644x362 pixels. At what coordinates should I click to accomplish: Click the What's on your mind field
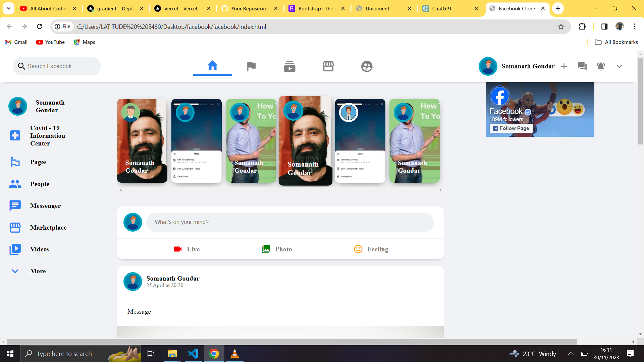click(290, 222)
